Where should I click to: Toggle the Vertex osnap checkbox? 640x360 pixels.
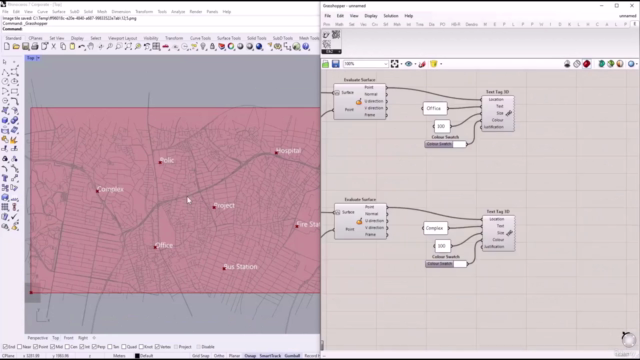point(157,347)
